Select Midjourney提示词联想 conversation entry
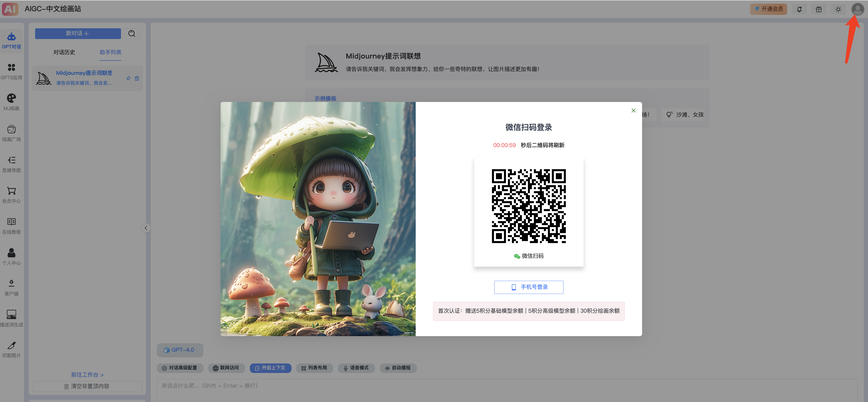 click(x=87, y=79)
